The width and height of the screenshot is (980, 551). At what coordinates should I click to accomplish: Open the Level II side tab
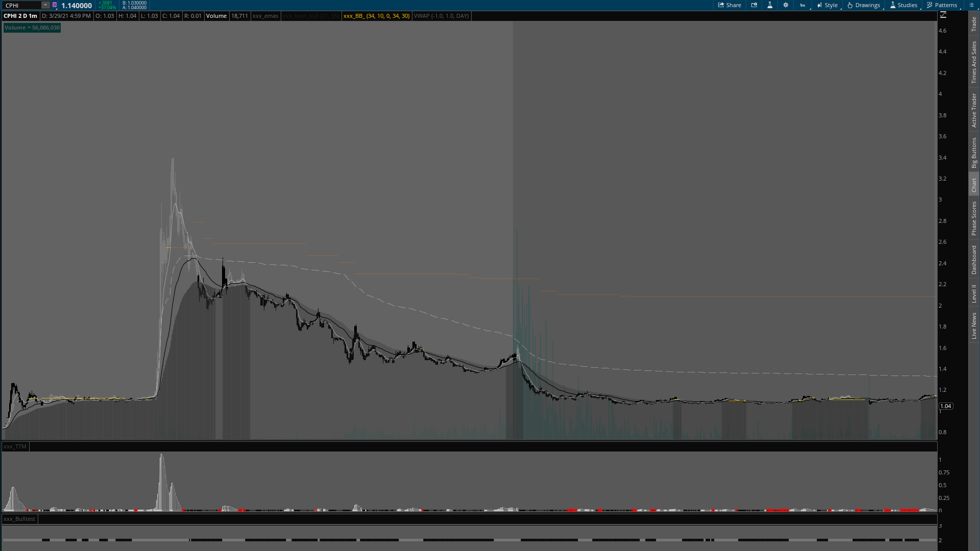pyautogui.click(x=974, y=293)
